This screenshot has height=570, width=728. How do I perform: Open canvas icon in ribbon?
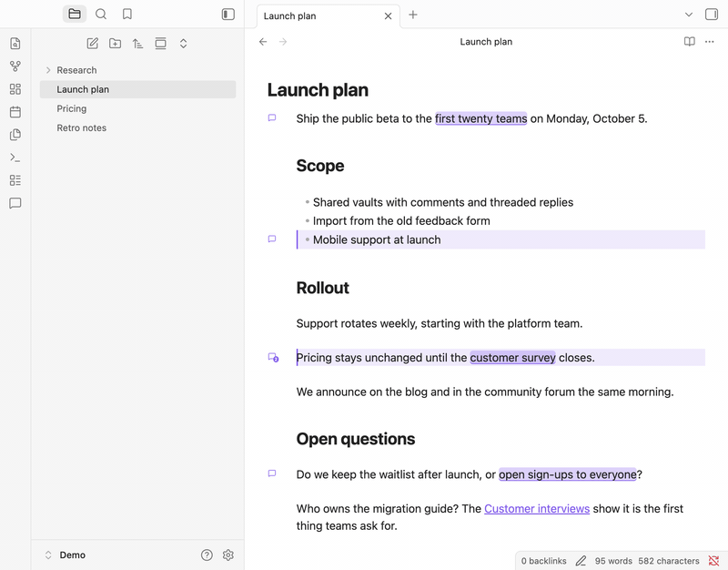pyautogui.click(x=15, y=89)
